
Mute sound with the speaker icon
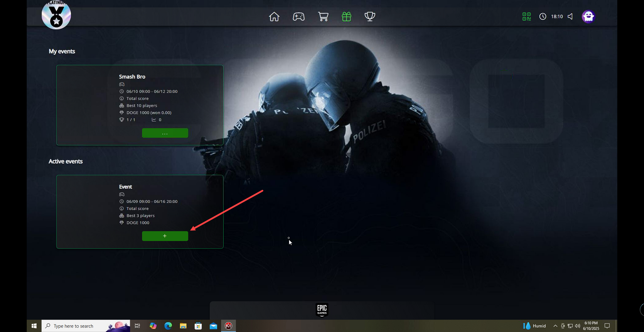coord(570,17)
